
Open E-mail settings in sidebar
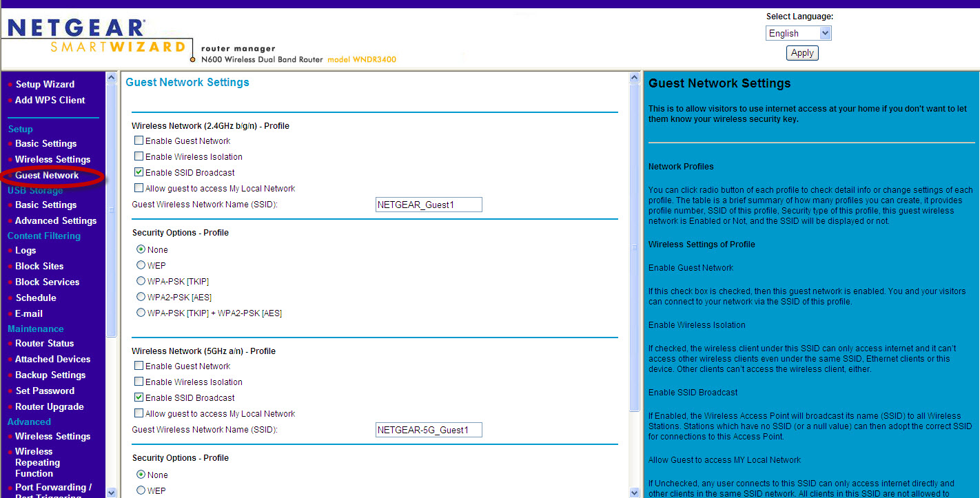pyautogui.click(x=29, y=313)
